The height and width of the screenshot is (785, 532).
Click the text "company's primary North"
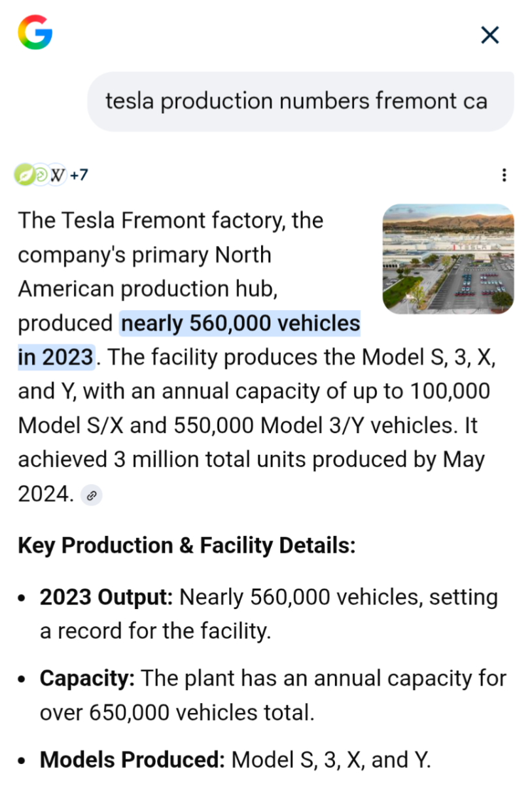coord(144,254)
